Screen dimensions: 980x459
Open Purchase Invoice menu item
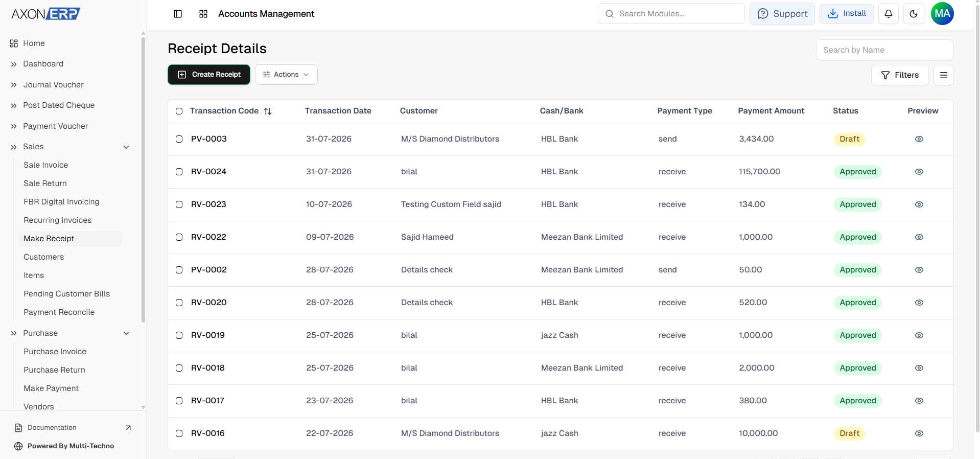(55, 352)
